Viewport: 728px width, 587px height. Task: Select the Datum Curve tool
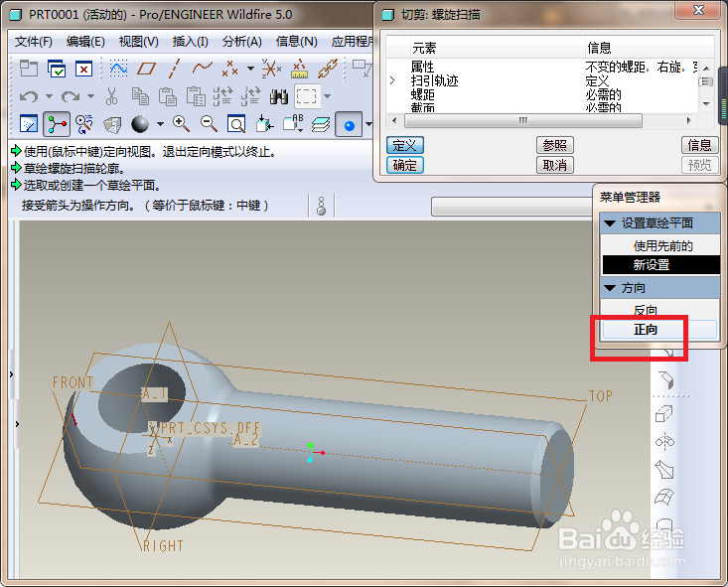(202, 69)
